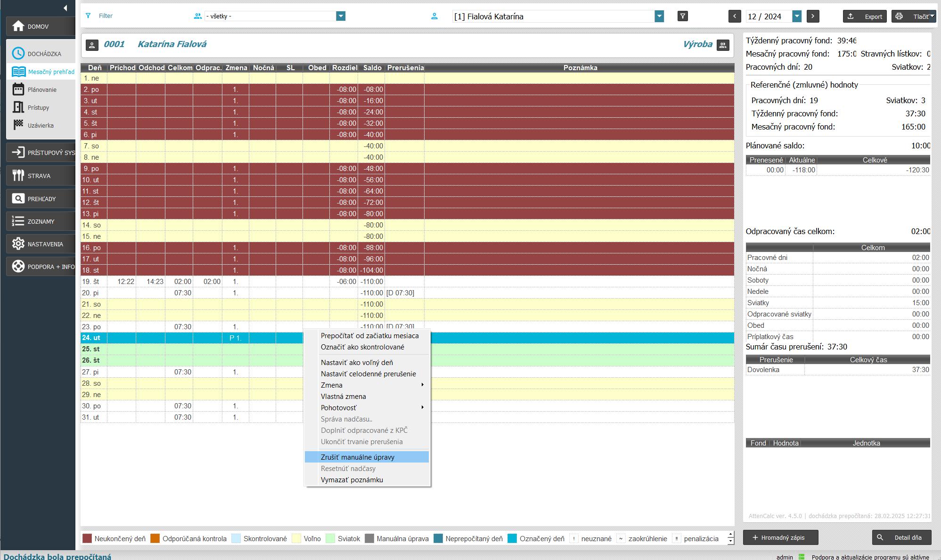This screenshot has height=560, width=941.
Task: Click the Export button
Action: point(865,16)
